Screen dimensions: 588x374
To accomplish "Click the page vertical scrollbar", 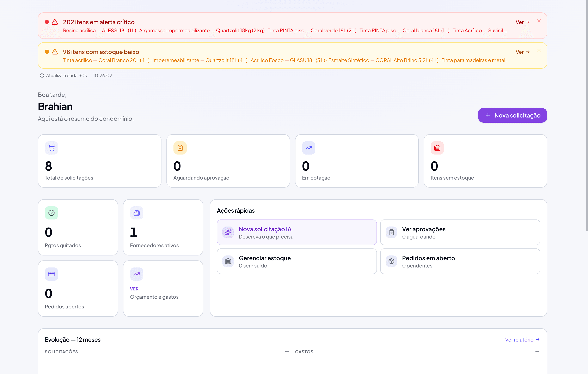I will [x=587, y=116].
